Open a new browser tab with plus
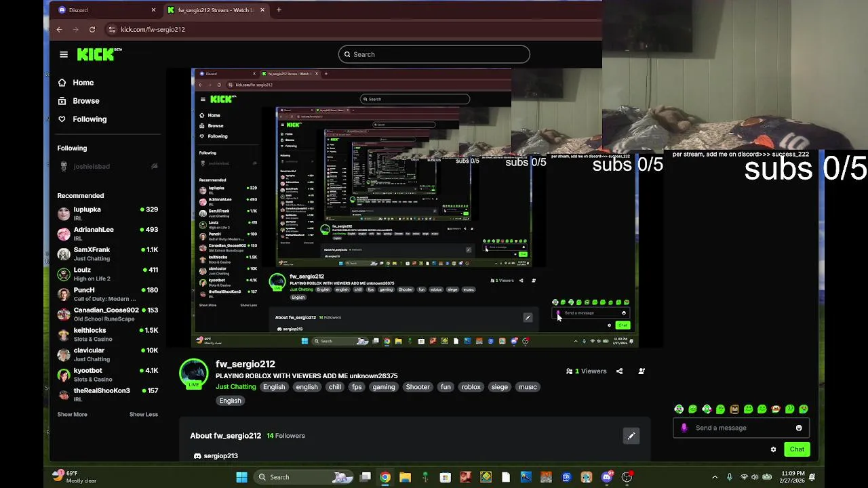The width and height of the screenshot is (868, 488). click(x=279, y=10)
